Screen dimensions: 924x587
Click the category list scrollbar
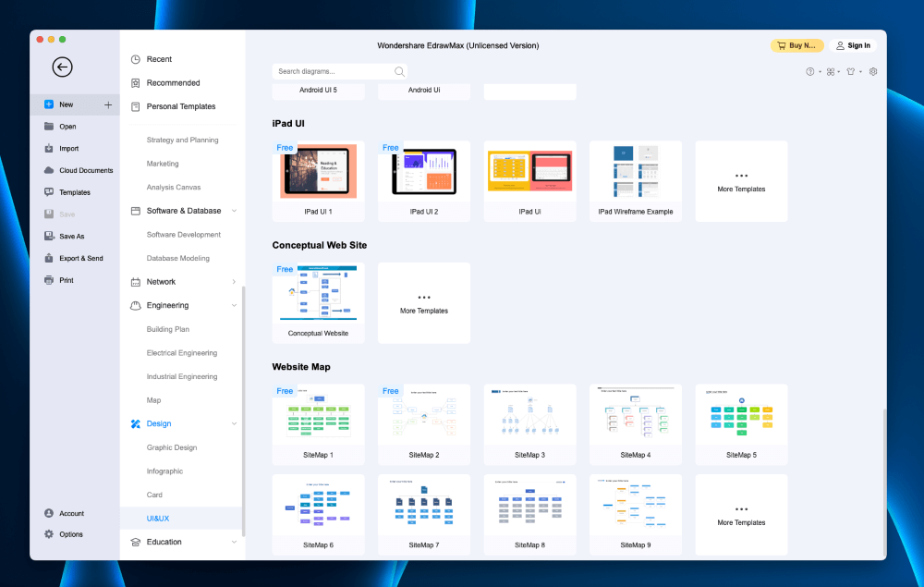243,410
